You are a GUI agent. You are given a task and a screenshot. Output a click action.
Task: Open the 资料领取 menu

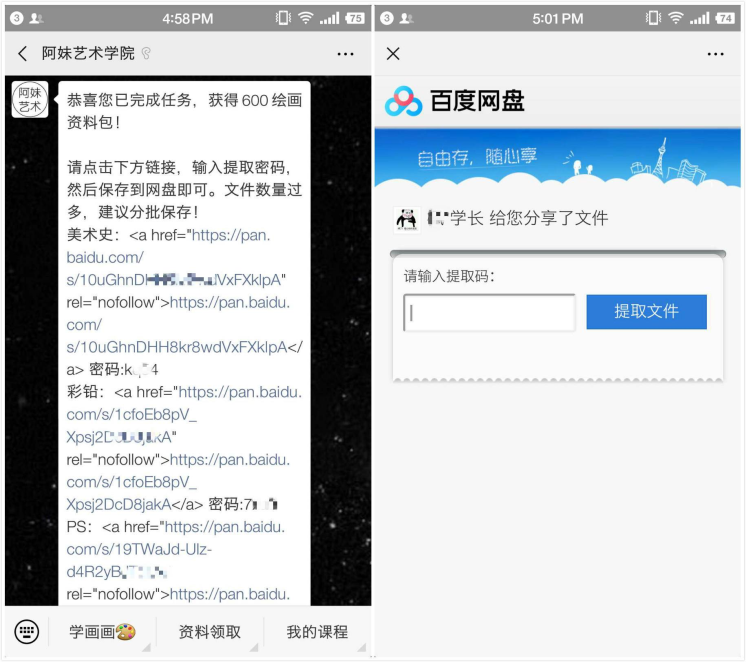pyautogui.click(x=210, y=632)
